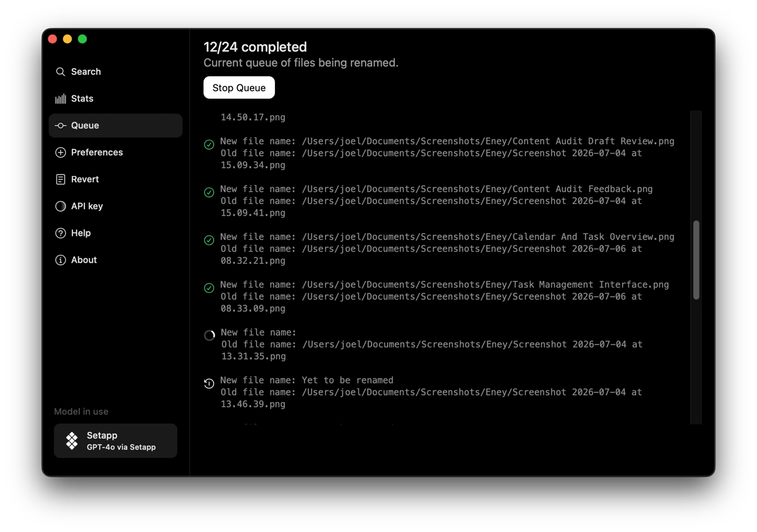Click 'Current queue of files being renamed.' text
The image size is (757, 532).
point(301,63)
